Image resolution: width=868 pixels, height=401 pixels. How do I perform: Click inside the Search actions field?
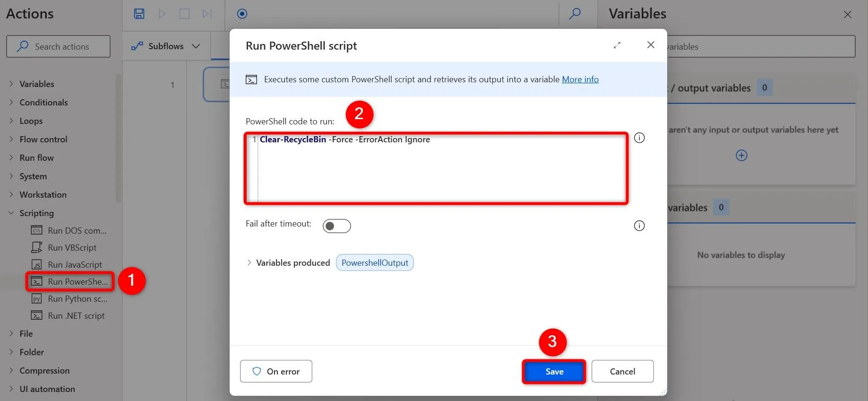[61, 47]
